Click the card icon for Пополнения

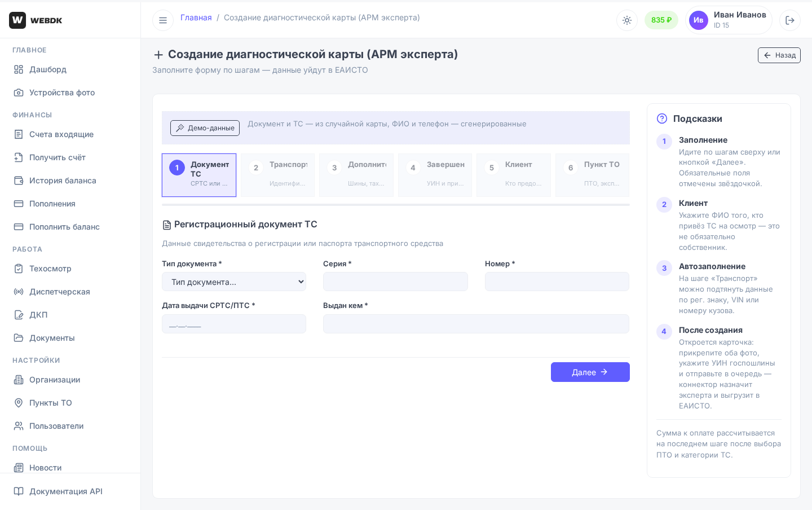click(19, 204)
